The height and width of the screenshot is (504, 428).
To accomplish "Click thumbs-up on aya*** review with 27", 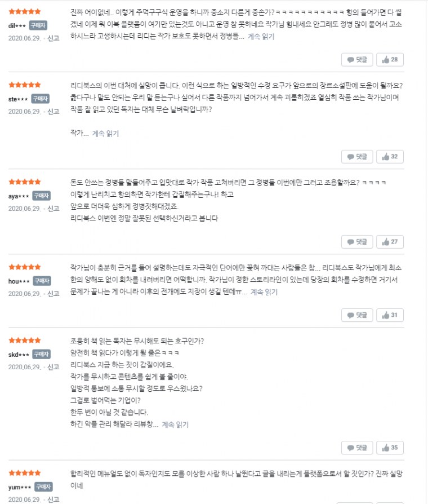I will coord(390,242).
